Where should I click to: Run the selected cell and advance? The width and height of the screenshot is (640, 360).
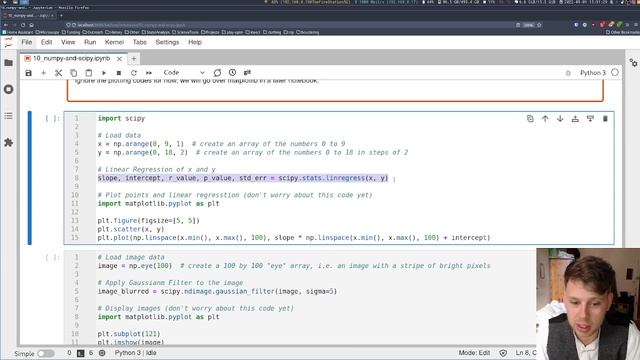point(104,73)
